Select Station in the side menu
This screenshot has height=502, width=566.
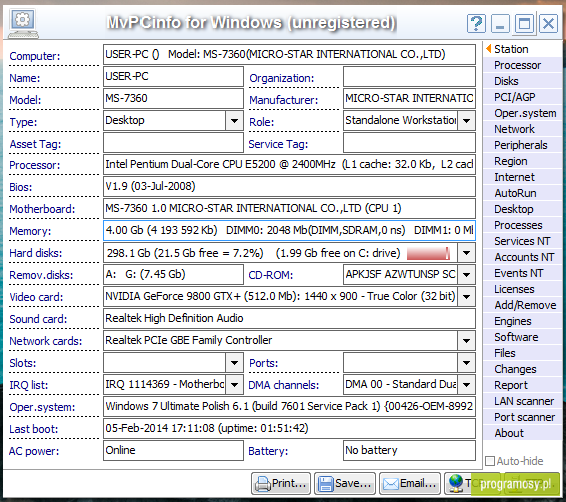pos(522,49)
